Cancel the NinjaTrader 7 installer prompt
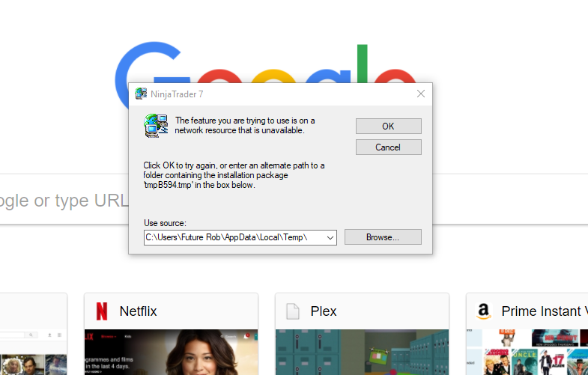This screenshot has width=588, height=375. click(x=389, y=147)
